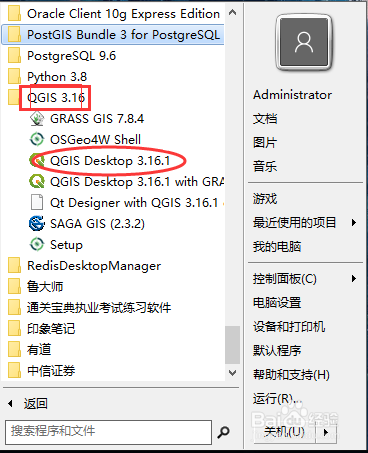Viewport: 368px width, 453px height.
Task: Click the program list scrollbar down arrow
Action: pos(233,373)
